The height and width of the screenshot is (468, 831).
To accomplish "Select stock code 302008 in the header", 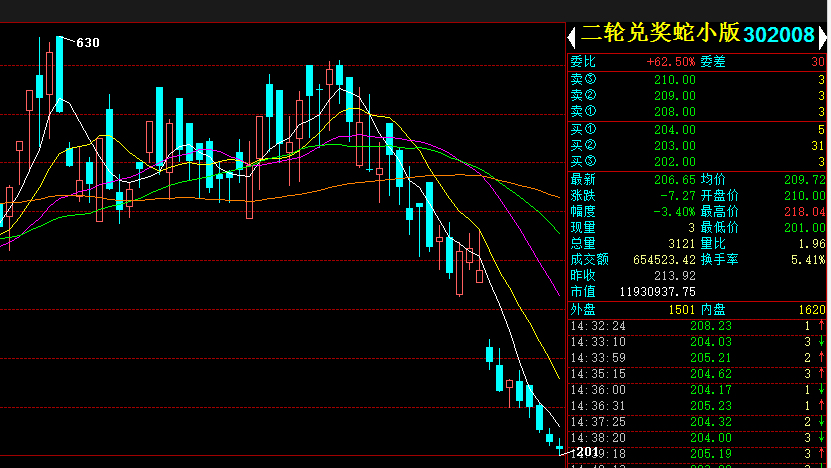I will tap(779, 35).
